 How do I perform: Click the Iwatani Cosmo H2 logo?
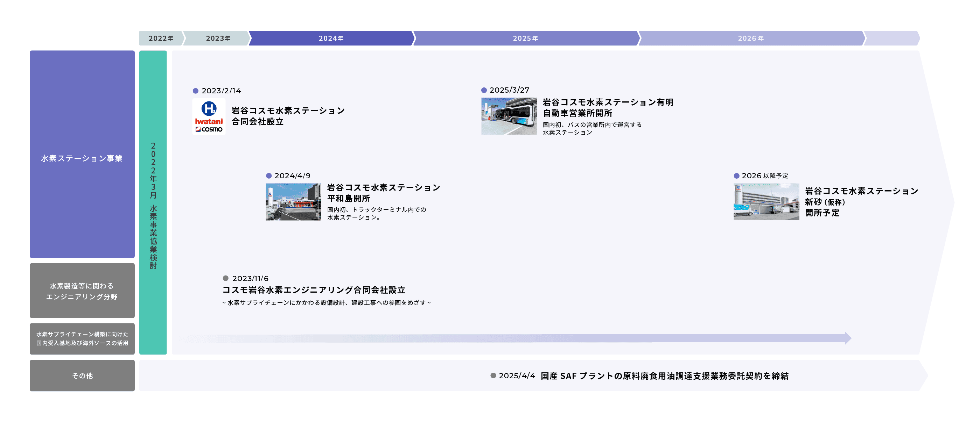[x=209, y=116]
